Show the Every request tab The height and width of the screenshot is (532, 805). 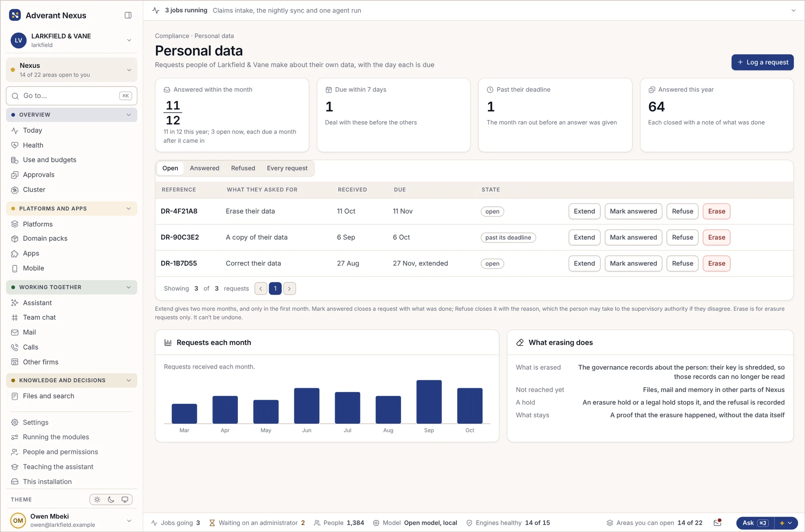click(x=287, y=168)
